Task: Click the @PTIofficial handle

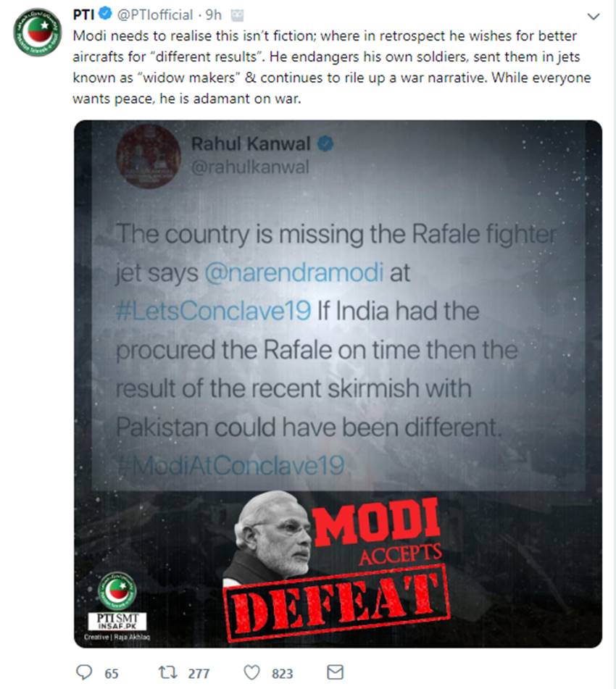Action: (154, 15)
